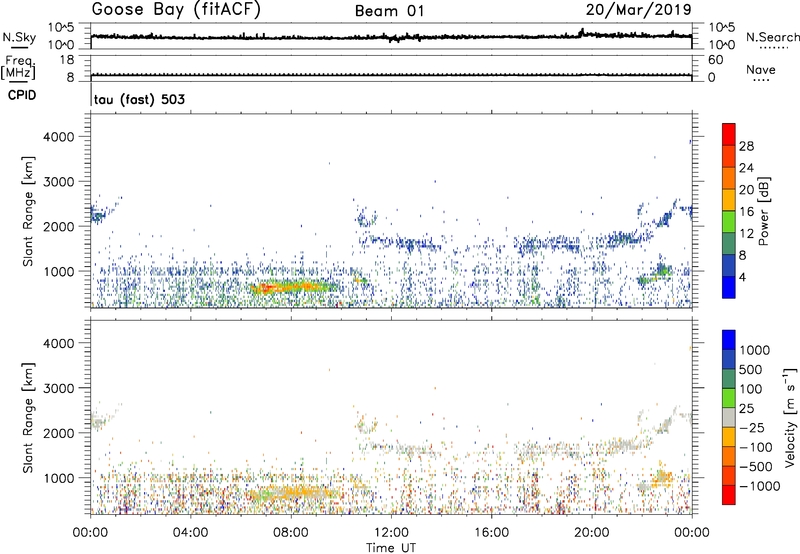Click the '60' Nave axis tick

pos(716,60)
